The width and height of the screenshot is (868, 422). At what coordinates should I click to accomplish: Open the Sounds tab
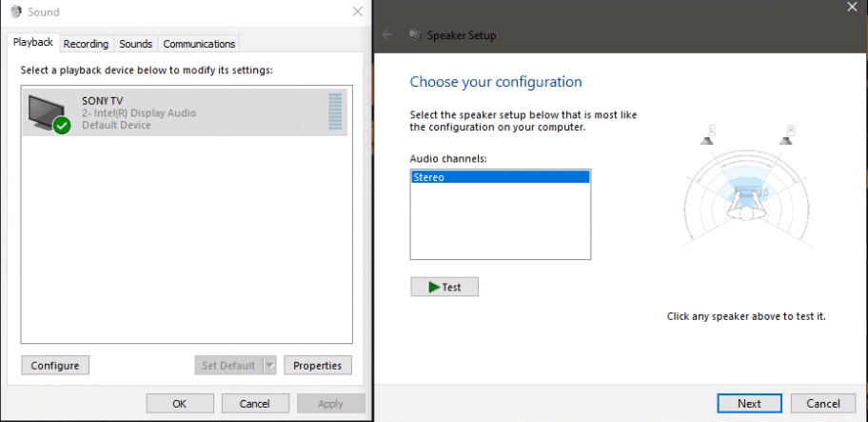coord(136,44)
